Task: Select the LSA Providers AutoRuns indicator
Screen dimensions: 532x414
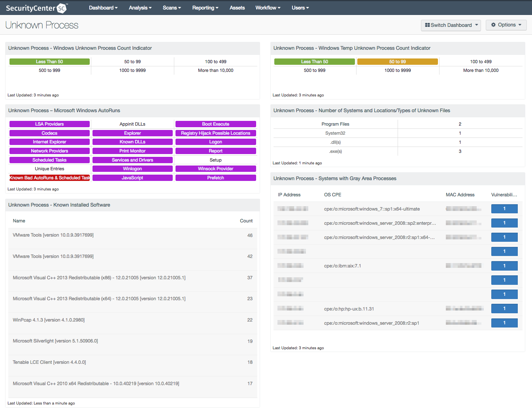Action: click(x=49, y=124)
